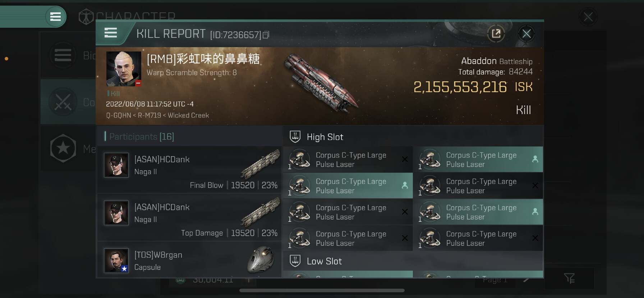Select HCDank Final Blow participant entry

[189, 170]
